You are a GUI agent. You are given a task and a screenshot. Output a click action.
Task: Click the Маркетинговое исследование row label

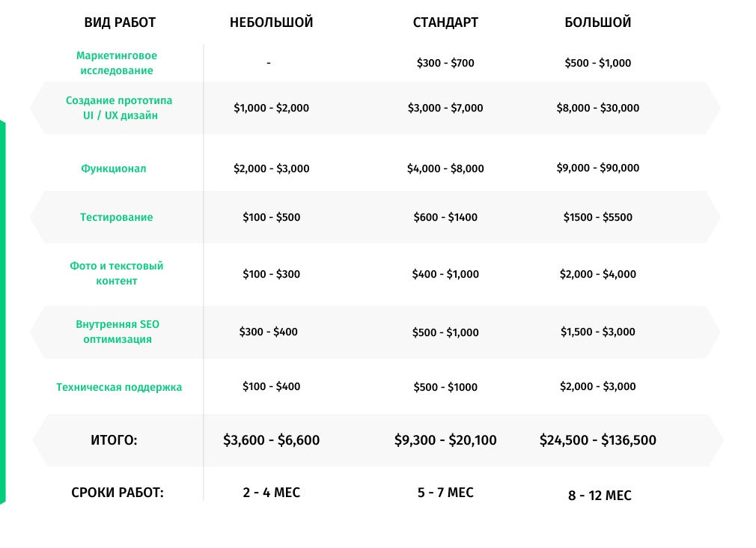[117, 63]
